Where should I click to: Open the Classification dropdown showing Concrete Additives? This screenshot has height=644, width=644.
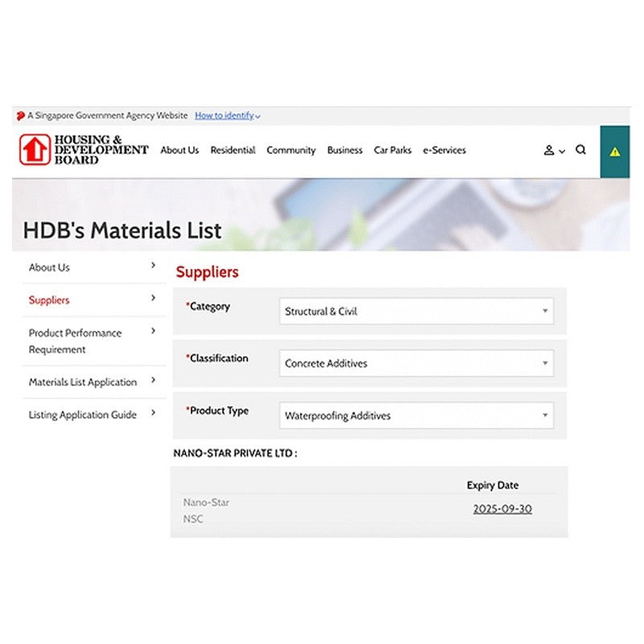[x=416, y=363]
